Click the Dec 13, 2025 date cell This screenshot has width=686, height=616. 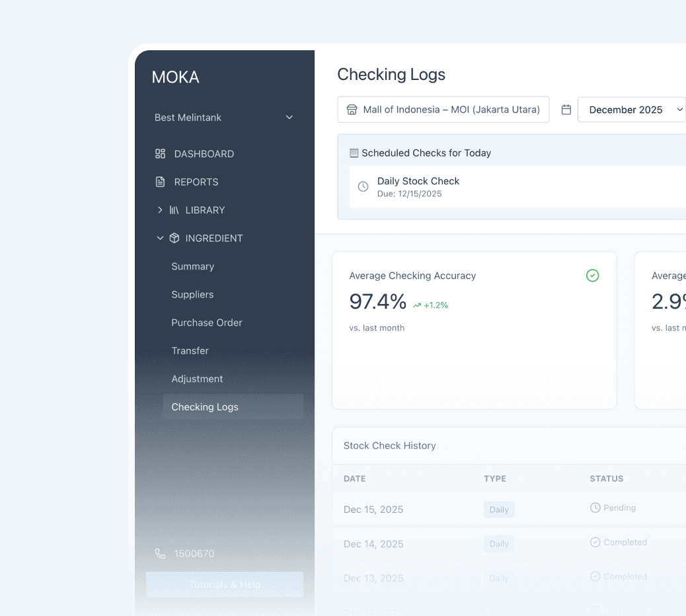(373, 578)
